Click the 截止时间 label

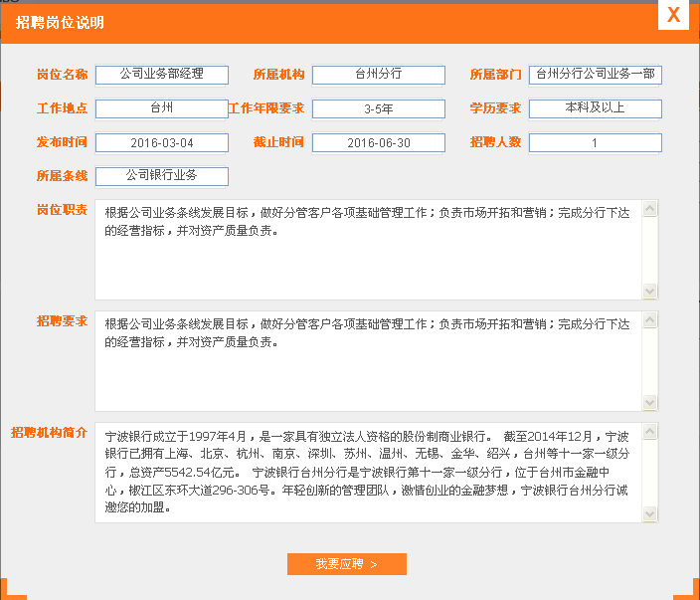(278, 142)
